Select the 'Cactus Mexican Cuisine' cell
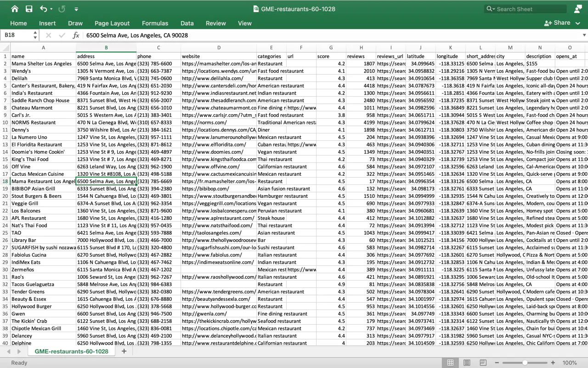This screenshot has height=368, width=588. pos(43,174)
